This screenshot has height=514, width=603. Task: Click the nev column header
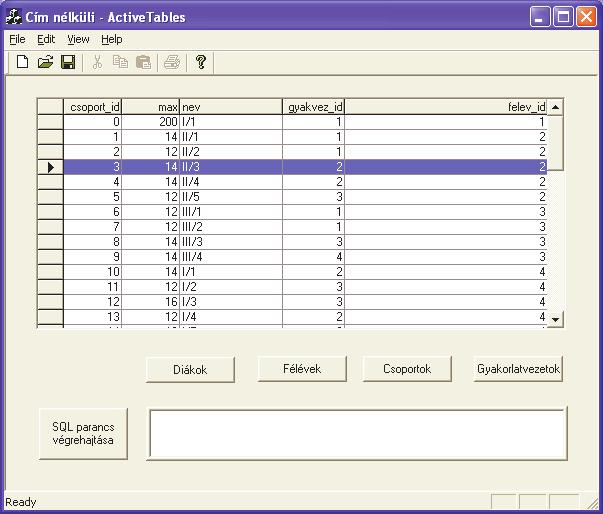point(231,107)
